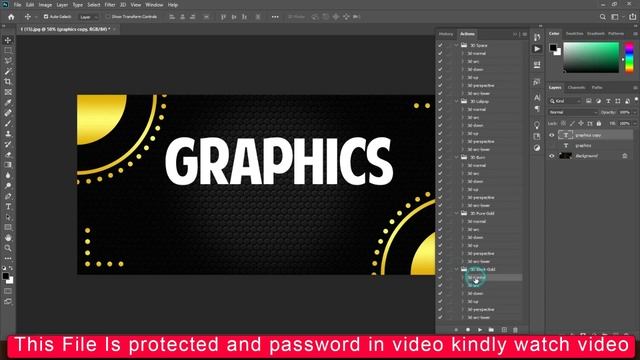
Task: Open the File menu
Action: (17, 5)
